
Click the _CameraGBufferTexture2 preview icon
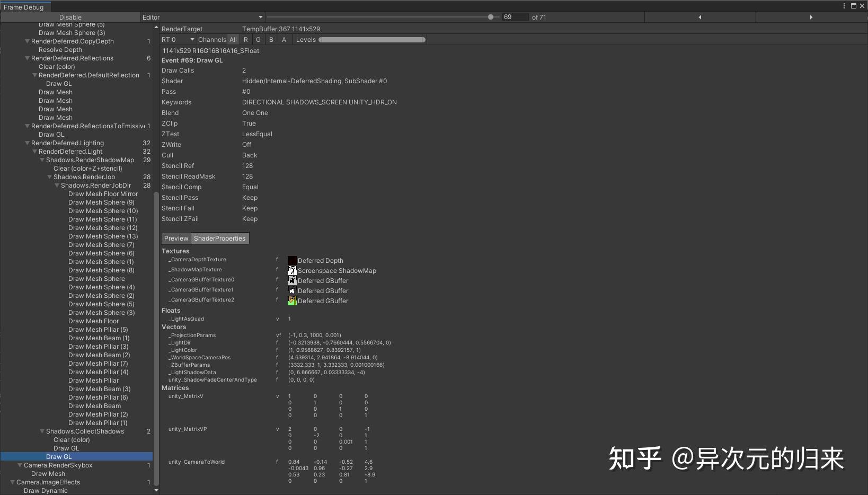292,300
